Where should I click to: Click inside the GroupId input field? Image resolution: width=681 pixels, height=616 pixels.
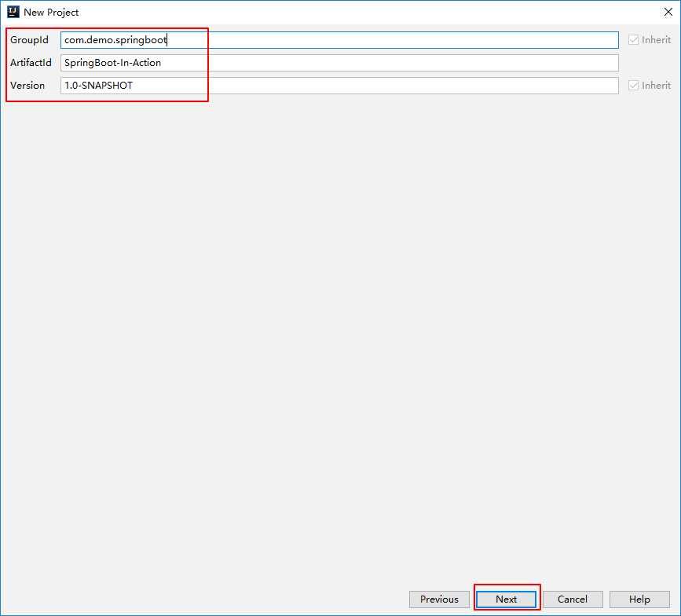click(x=314, y=39)
